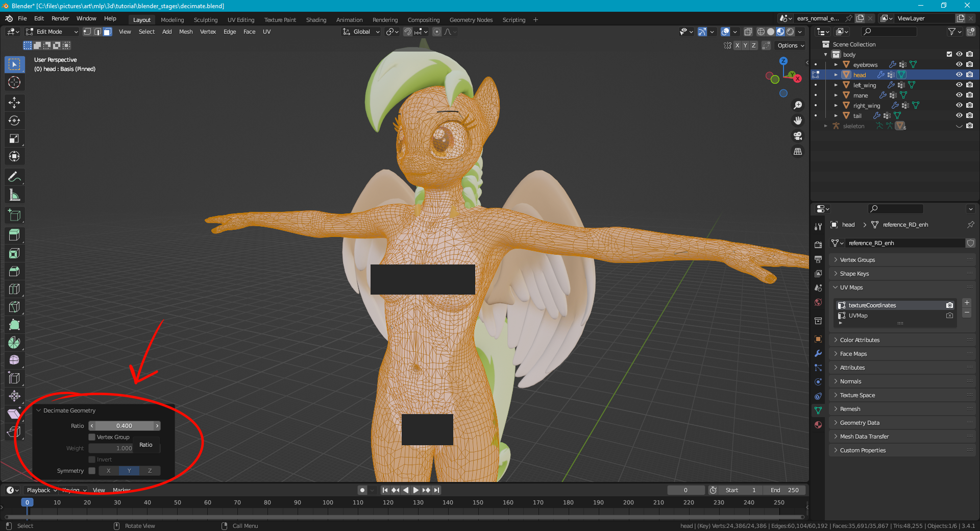Hide the eyebrows object in viewport
This screenshot has width=980, height=531.
tap(959, 64)
